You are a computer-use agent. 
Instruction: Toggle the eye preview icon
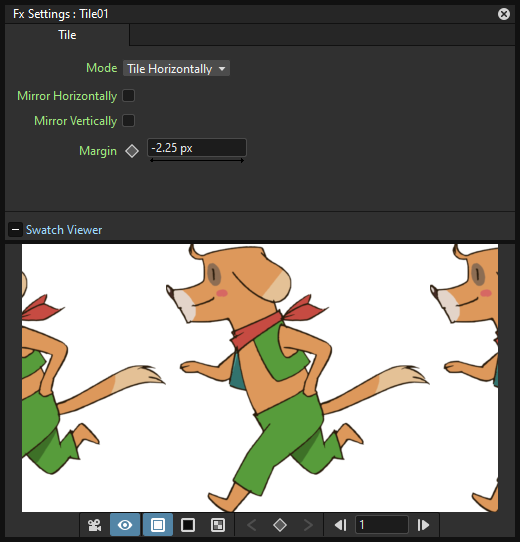coord(125,525)
